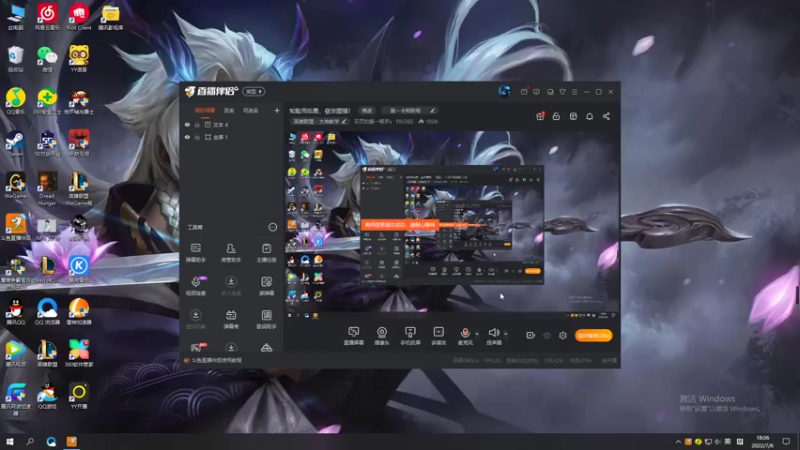Add new scene with plus button

pos(277,110)
